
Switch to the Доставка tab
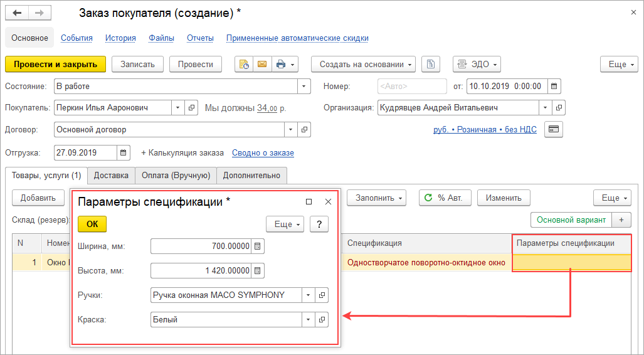coord(110,176)
